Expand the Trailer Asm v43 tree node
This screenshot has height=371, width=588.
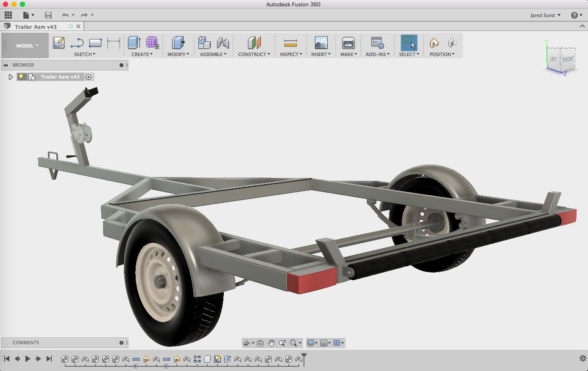point(11,77)
